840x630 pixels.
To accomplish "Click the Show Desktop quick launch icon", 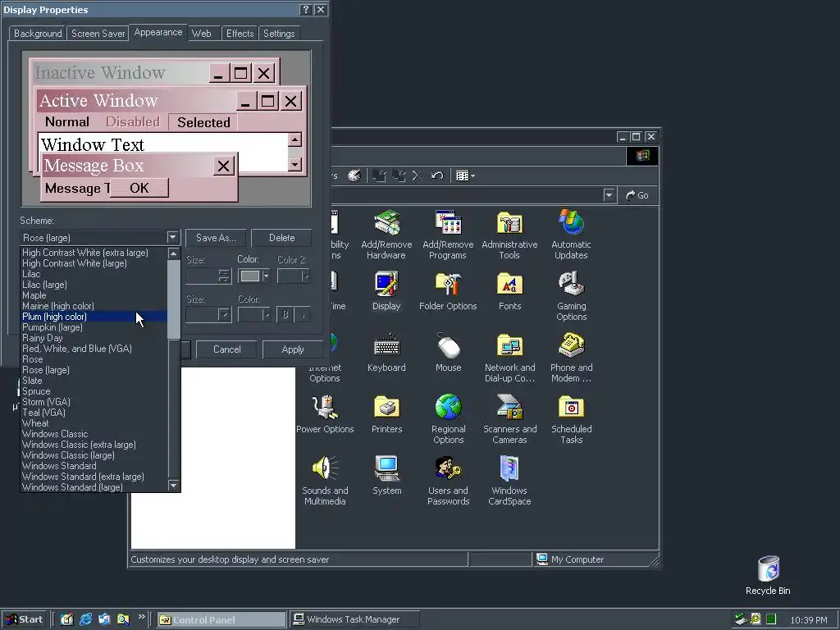I will (66, 619).
